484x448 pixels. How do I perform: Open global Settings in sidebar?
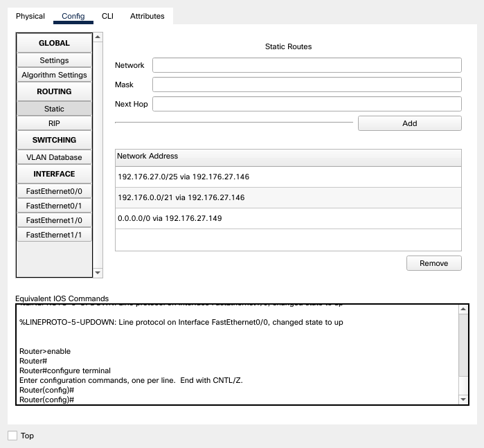tap(54, 60)
